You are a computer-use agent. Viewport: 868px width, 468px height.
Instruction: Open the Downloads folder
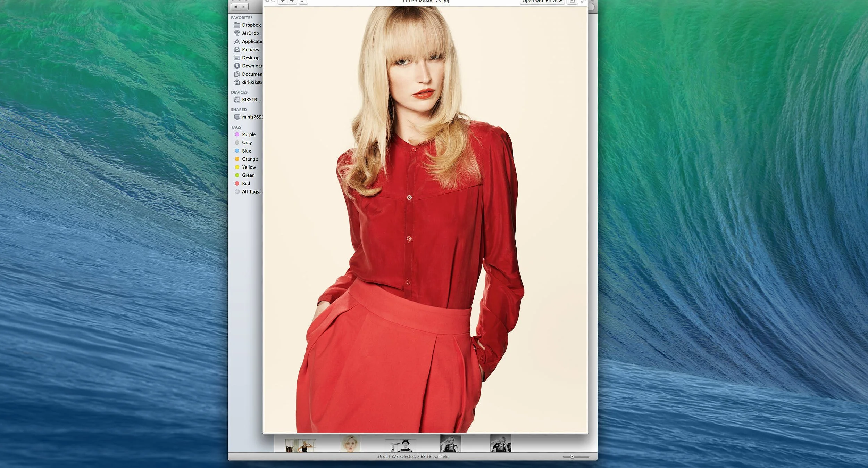253,66
